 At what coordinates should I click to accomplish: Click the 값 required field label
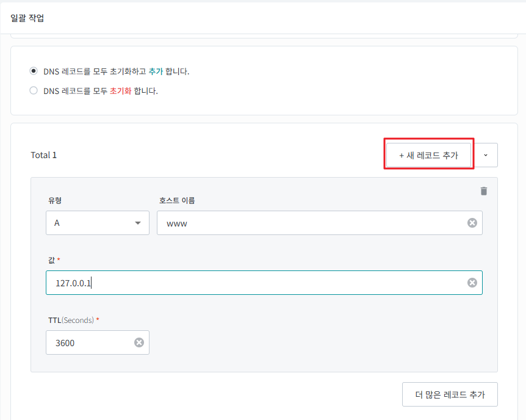(51, 260)
